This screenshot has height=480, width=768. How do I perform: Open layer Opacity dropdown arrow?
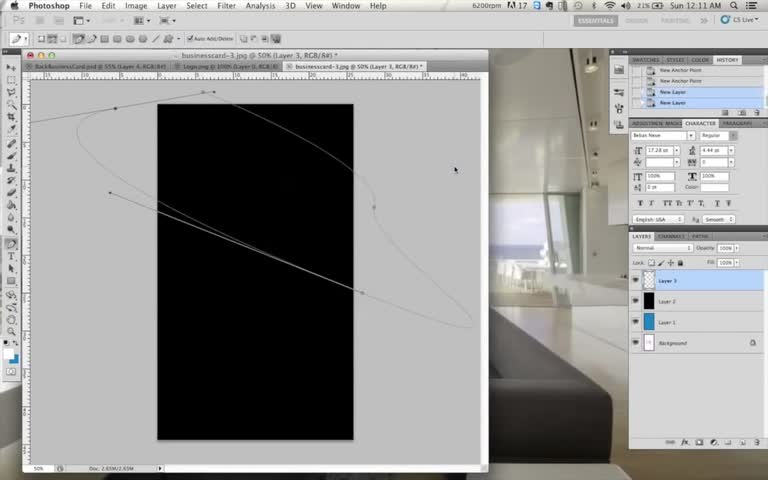(737, 248)
